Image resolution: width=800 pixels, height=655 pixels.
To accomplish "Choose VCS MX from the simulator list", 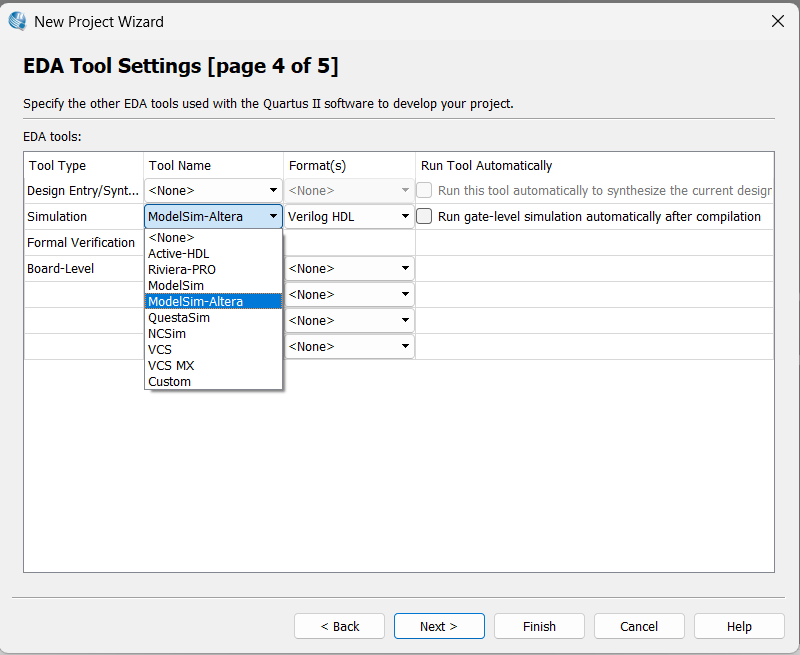I will tap(213, 365).
